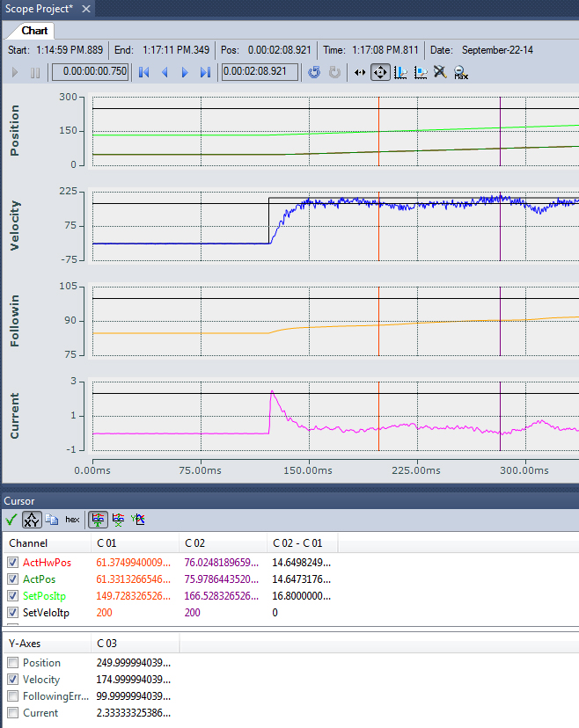Click the 0.00:00:00.750 time span field
The width and height of the screenshot is (579, 728).
tap(90, 72)
